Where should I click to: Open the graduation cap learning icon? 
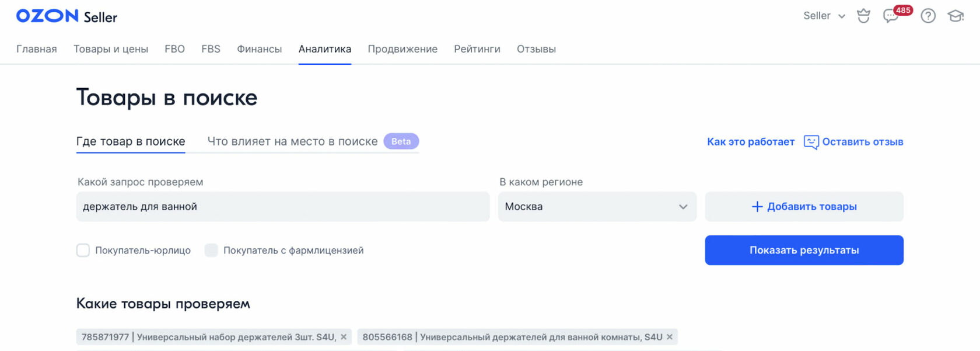(956, 16)
